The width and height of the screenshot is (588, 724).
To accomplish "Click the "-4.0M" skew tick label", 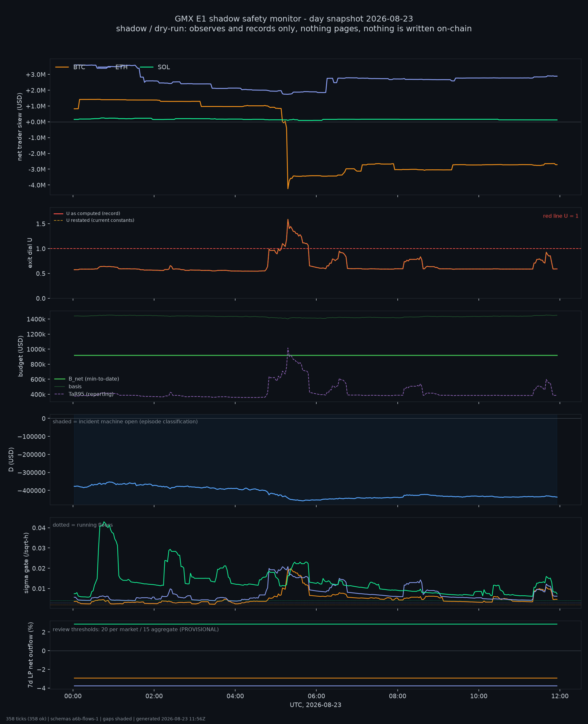I will coord(37,185).
